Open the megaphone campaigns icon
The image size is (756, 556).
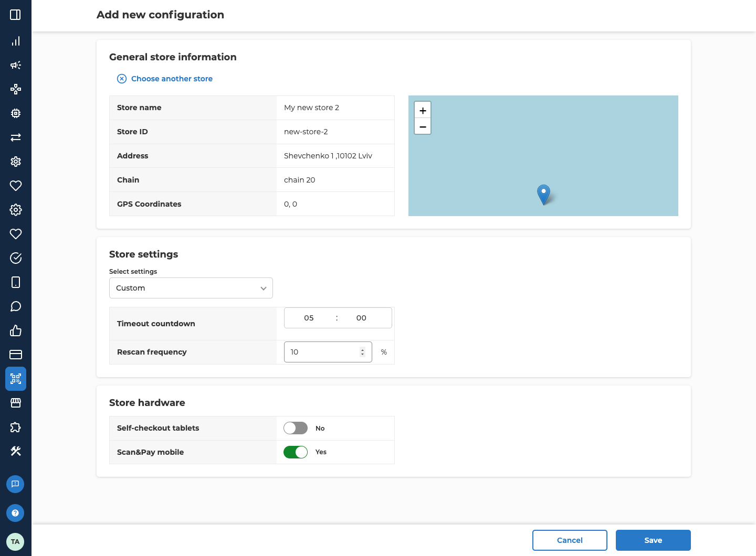[x=16, y=65]
